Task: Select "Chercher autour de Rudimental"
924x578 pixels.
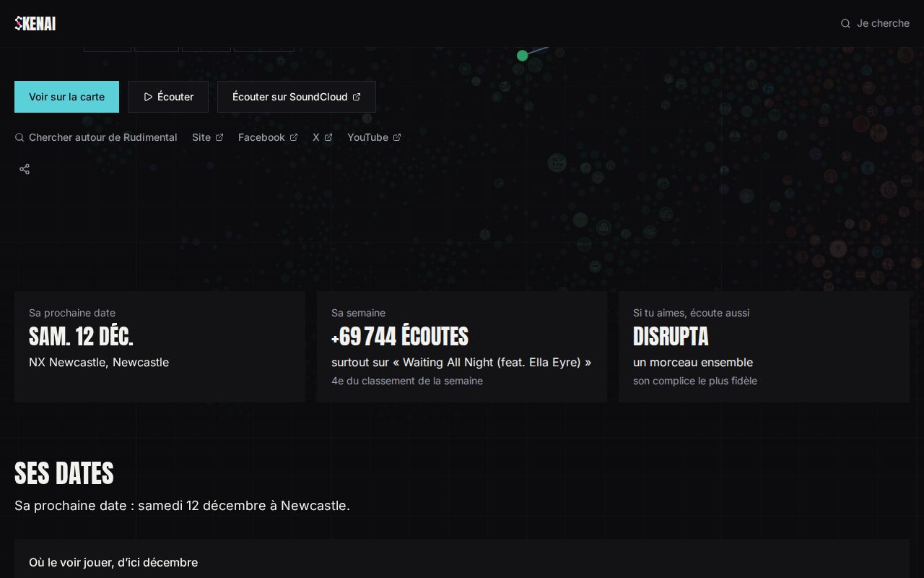Action: [96, 137]
